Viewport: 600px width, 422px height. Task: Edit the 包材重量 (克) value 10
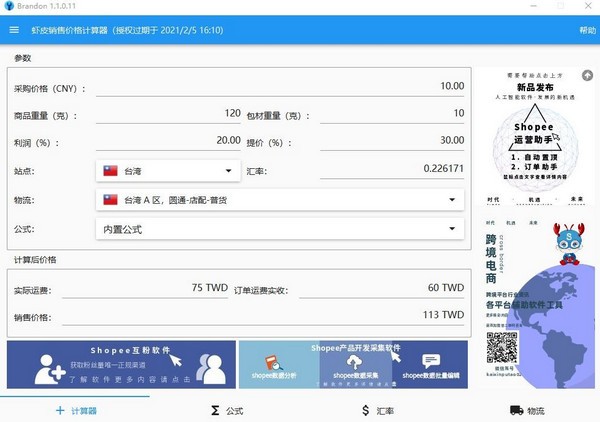392,114
